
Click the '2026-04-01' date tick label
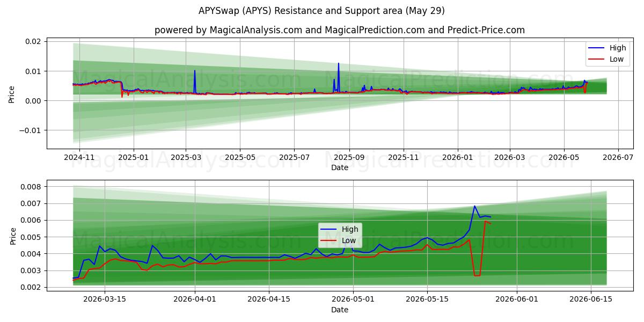coord(195,301)
